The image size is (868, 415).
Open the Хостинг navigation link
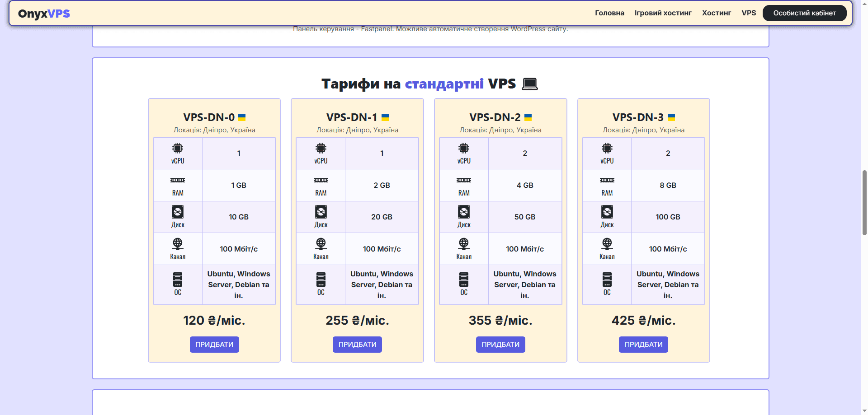(716, 13)
